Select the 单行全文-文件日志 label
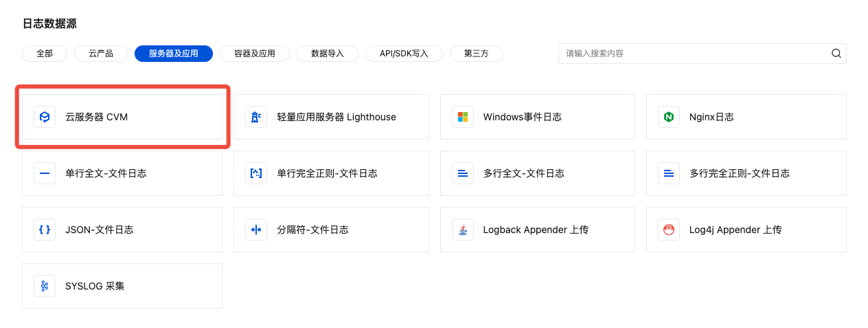 point(106,173)
